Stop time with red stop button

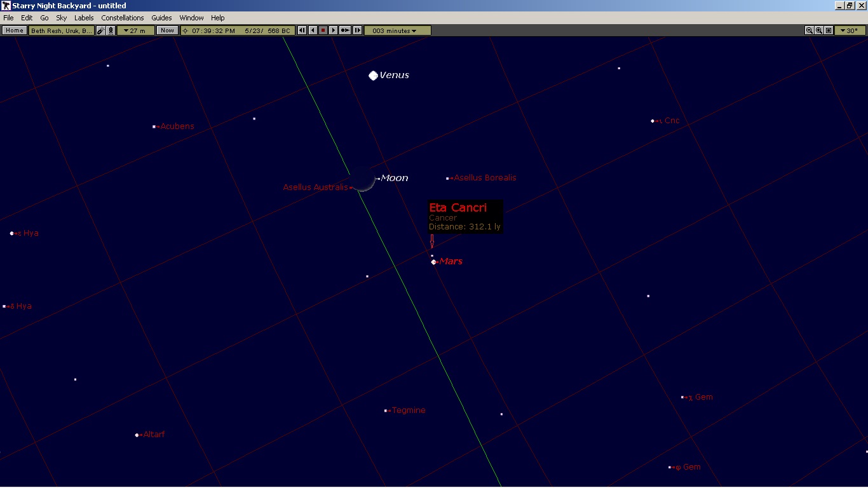coord(323,30)
